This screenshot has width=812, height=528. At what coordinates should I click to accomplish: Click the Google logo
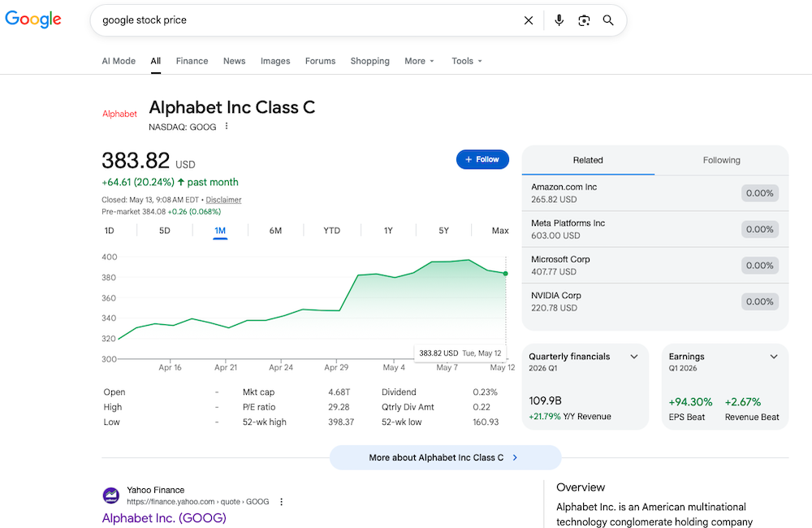tap(33, 19)
